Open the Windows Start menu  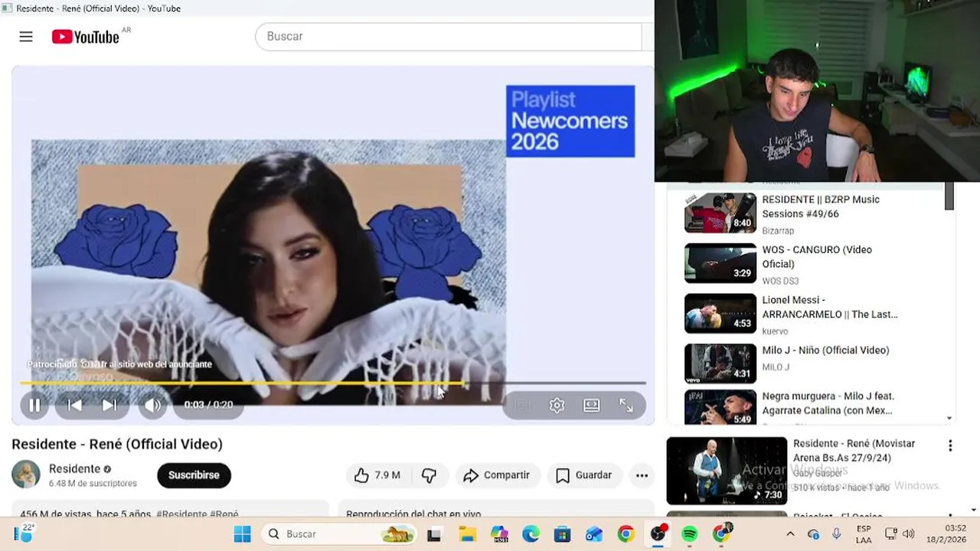[242, 533]
